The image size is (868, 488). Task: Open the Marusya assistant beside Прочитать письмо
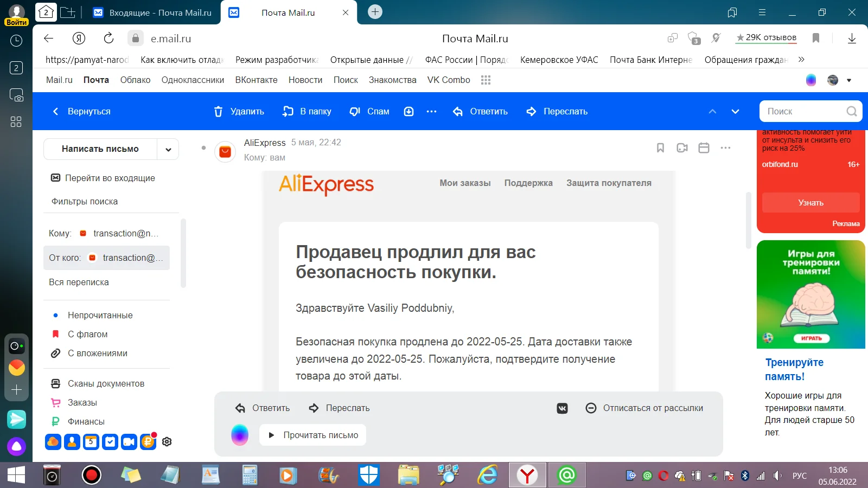[x=240, y=435]
